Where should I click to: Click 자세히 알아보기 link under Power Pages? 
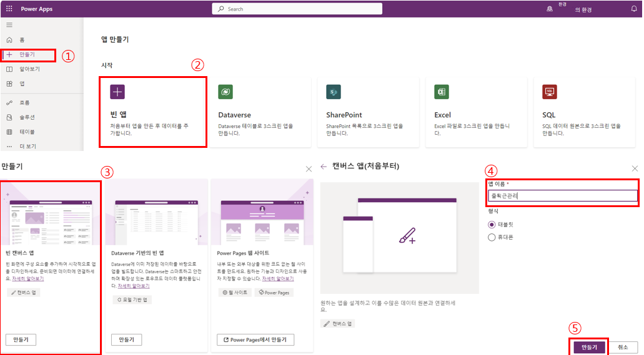tap(278, 279)
